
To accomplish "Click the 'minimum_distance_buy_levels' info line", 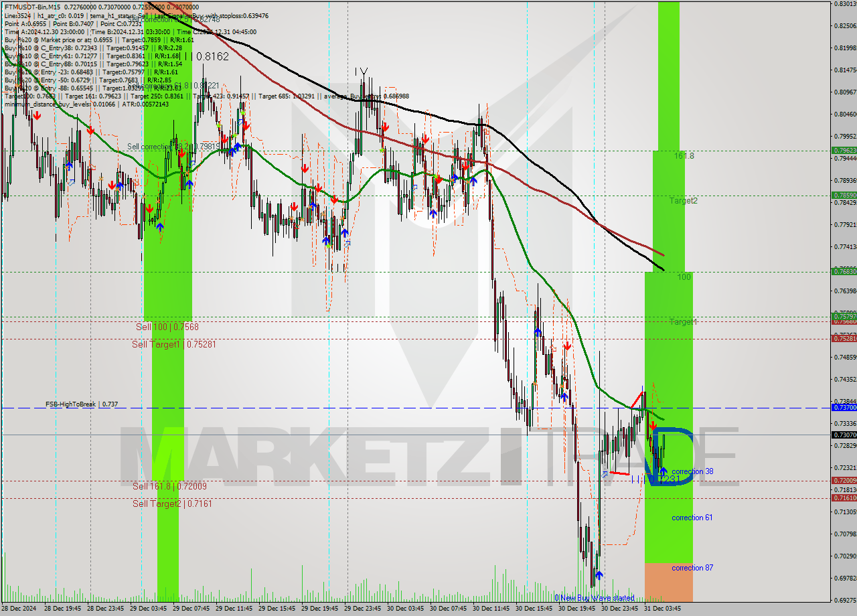I will coord(86,104).
